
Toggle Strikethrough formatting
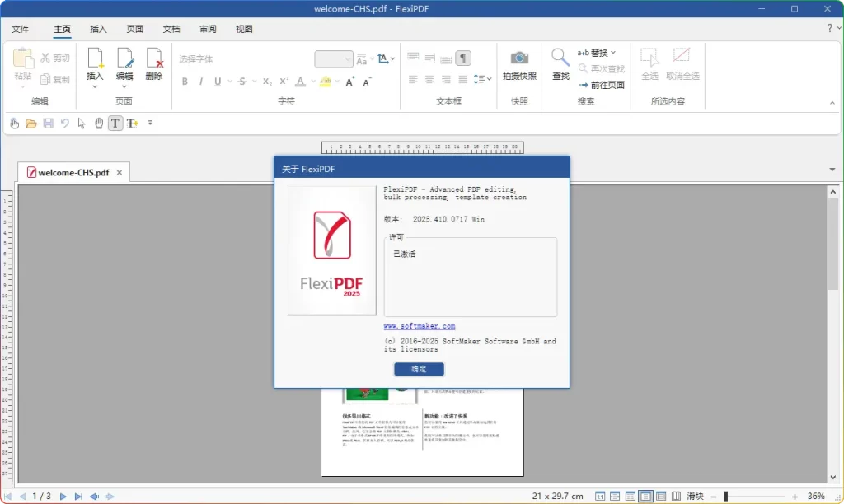tap(242, 82)
